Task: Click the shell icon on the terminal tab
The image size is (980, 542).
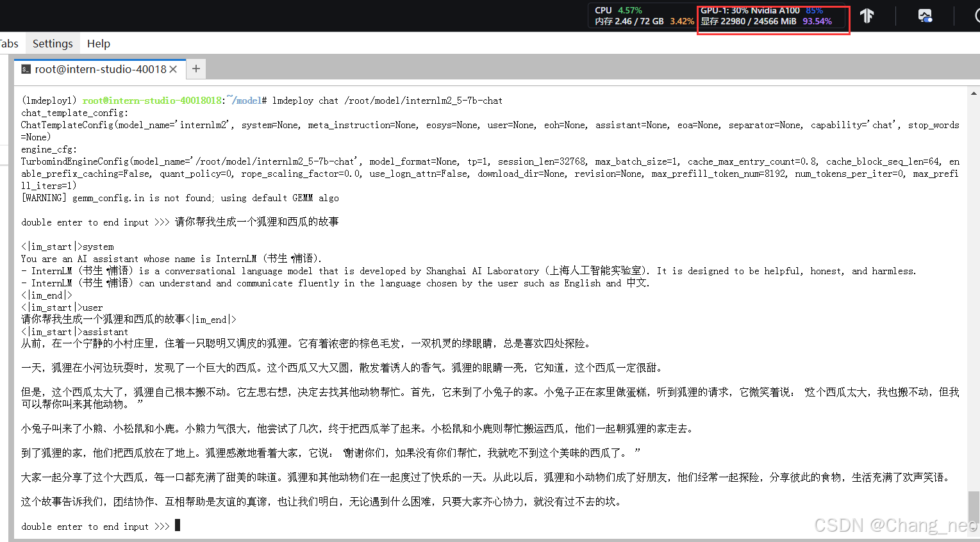Action: 26,69
